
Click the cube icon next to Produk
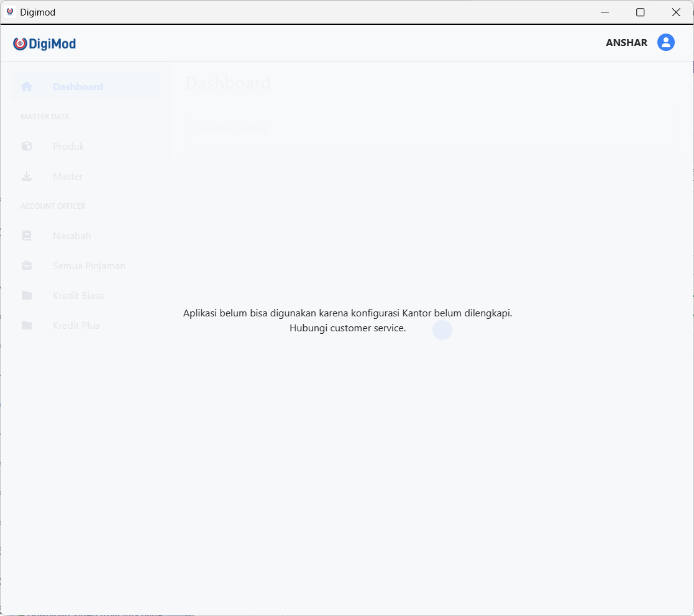(x=27, y=147)
